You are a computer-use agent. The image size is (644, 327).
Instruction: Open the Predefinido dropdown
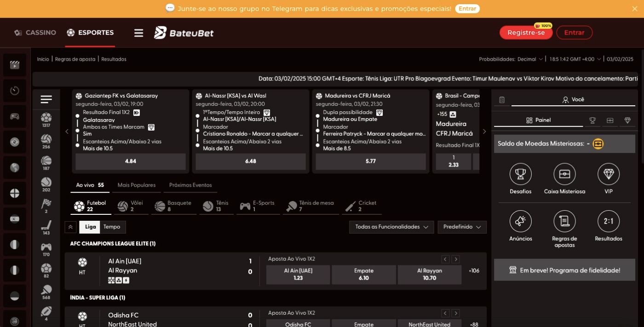(462, 227)
